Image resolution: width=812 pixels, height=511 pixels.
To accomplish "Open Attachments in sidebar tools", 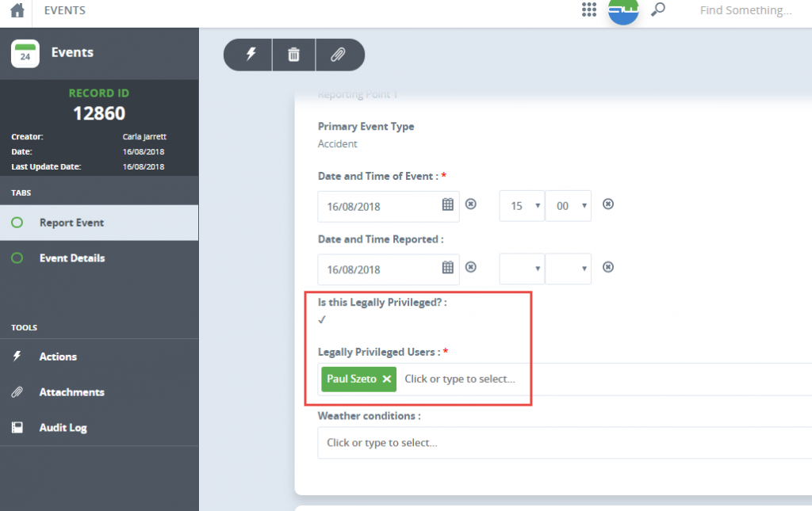I will [71, 392].
